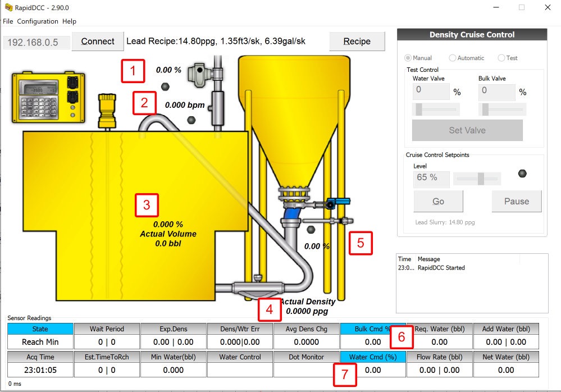The width and height of the screenshot is (561, 392).
Task: Click the Level setpoint slider
Action: [477, 179]
